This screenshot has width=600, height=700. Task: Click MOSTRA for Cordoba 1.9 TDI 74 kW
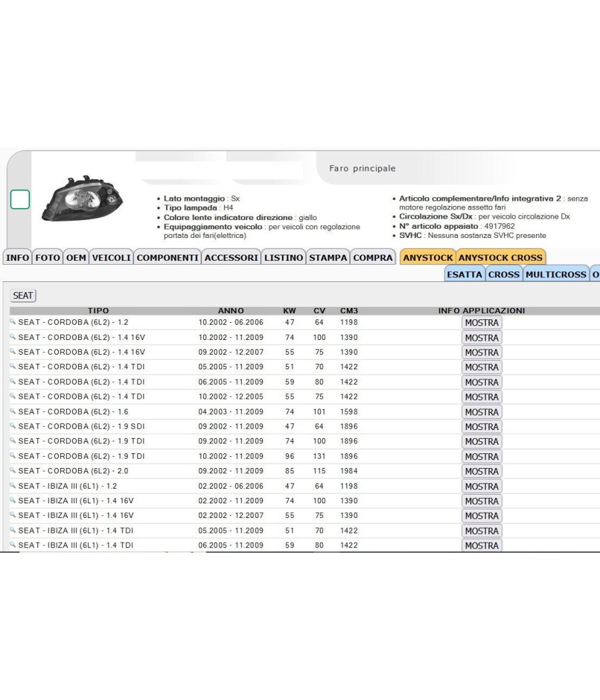tap(482, 441)
